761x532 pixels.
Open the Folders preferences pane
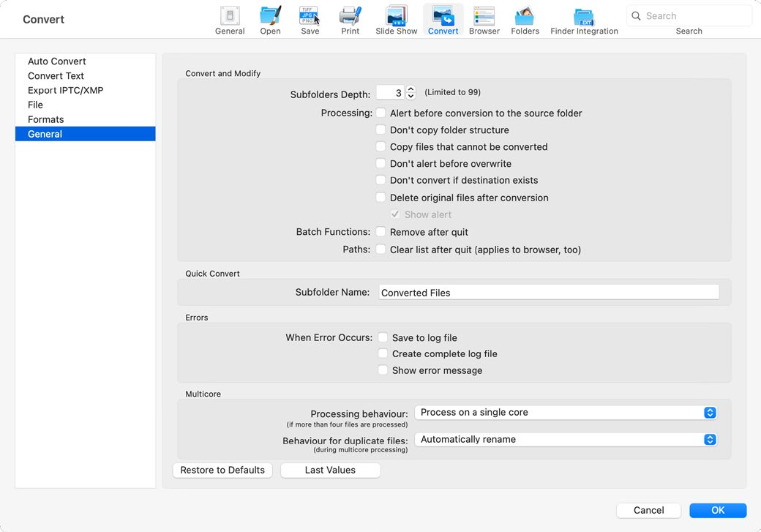pyautogui.click(x=525, y=21)
